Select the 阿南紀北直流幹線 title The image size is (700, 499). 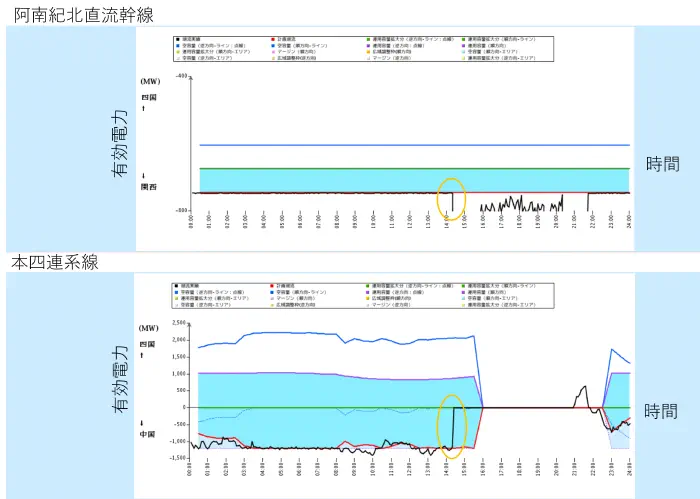83,13
